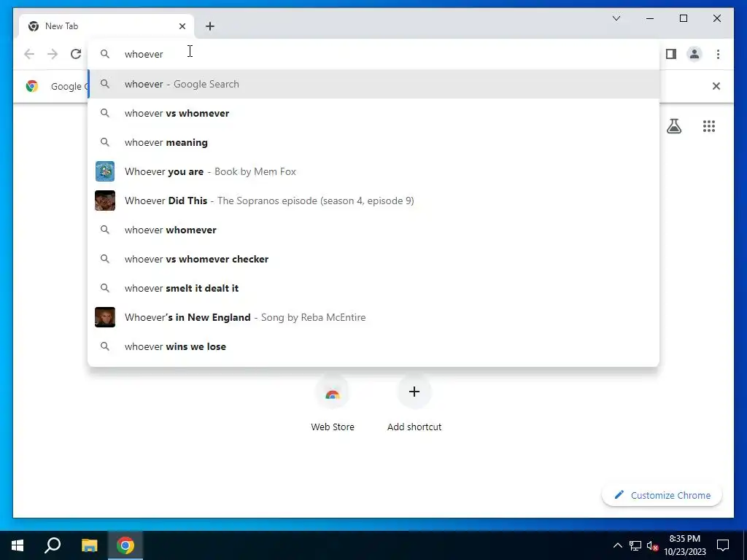Click the Mem Fox book thumbnail
This screenshot has width=747, height=560.
click(105, 171)
